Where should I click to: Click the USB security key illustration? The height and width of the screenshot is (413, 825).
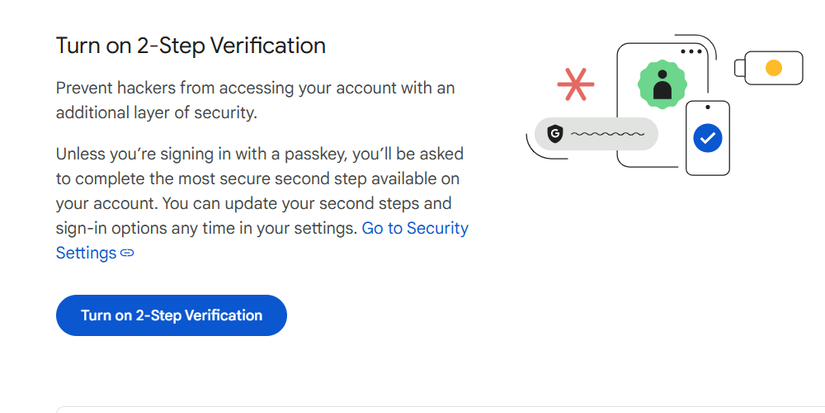772,68
